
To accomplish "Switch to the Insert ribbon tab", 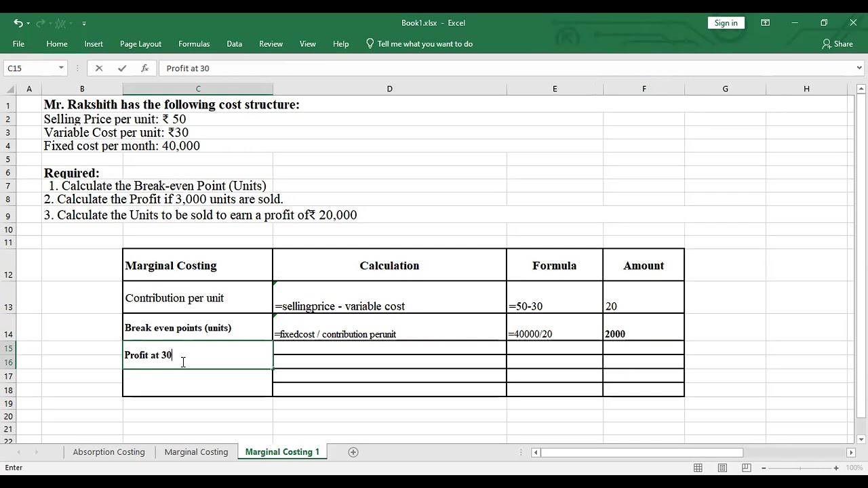I will point(94,44).
